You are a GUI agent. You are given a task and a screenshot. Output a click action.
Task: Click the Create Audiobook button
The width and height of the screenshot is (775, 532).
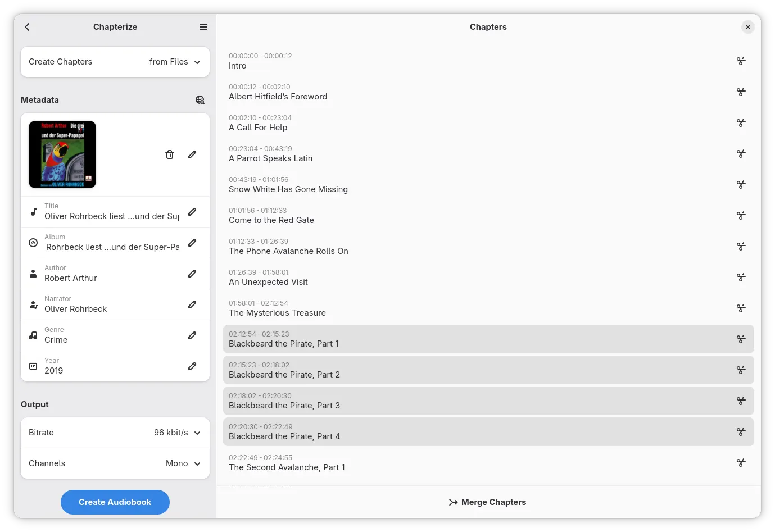point(115,502)
